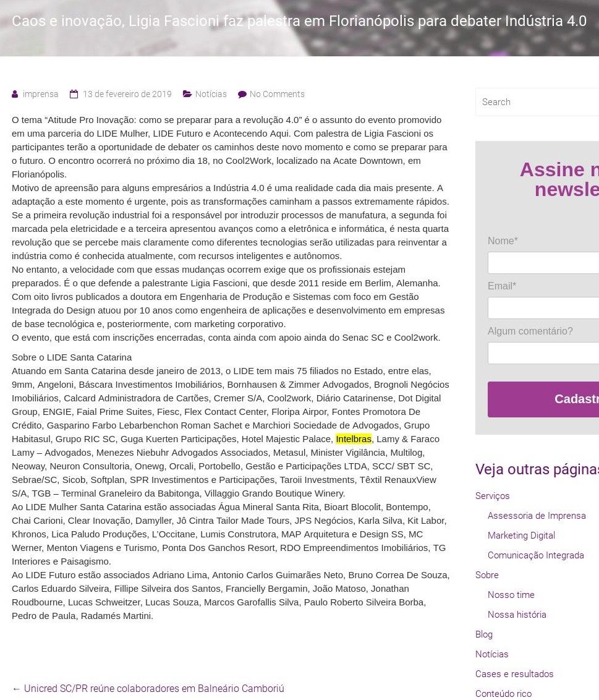Open Assessoria de Imprensa page

click(x=536, y=516)
